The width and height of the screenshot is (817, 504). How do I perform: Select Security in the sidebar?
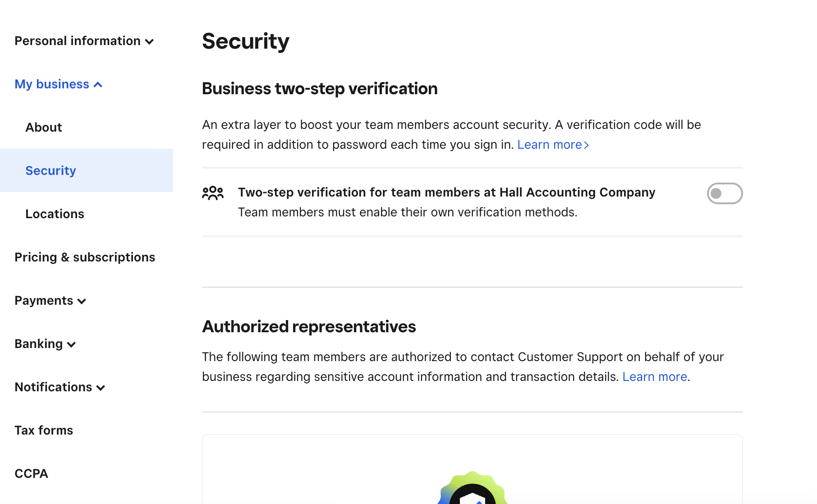(50, 170)
